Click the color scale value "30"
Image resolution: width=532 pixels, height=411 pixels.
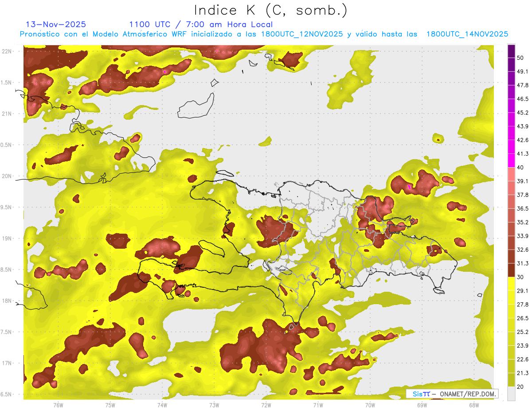pos(520,277)
